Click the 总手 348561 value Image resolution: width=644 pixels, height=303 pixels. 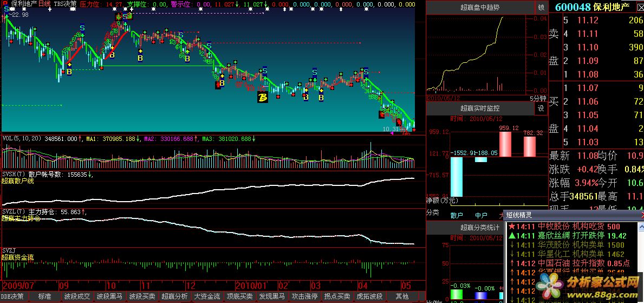click(585, 196)
